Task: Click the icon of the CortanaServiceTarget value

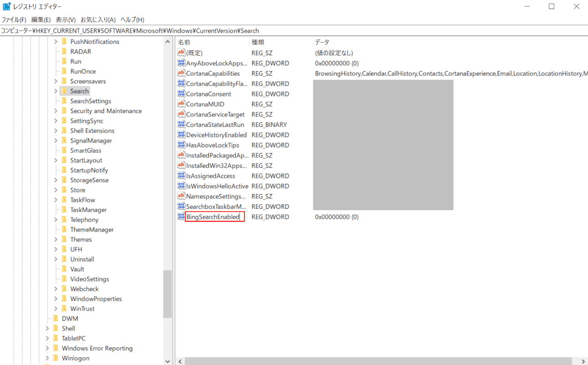Action: tap(181, 115)
